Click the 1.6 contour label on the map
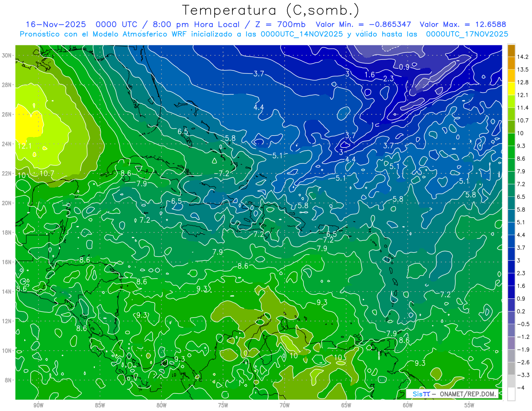This screenshot has width=532, height=411. 370,74
